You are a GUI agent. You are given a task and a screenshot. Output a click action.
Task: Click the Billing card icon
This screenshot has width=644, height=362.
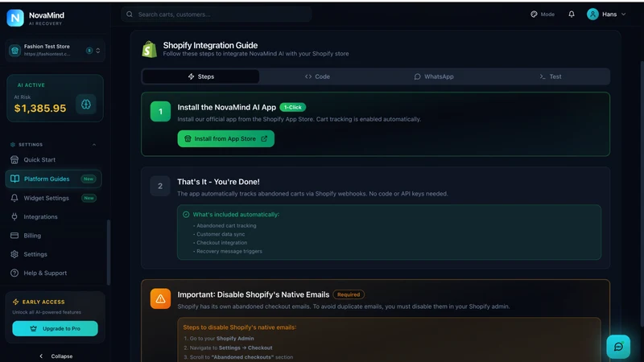[x=14, y=236]
